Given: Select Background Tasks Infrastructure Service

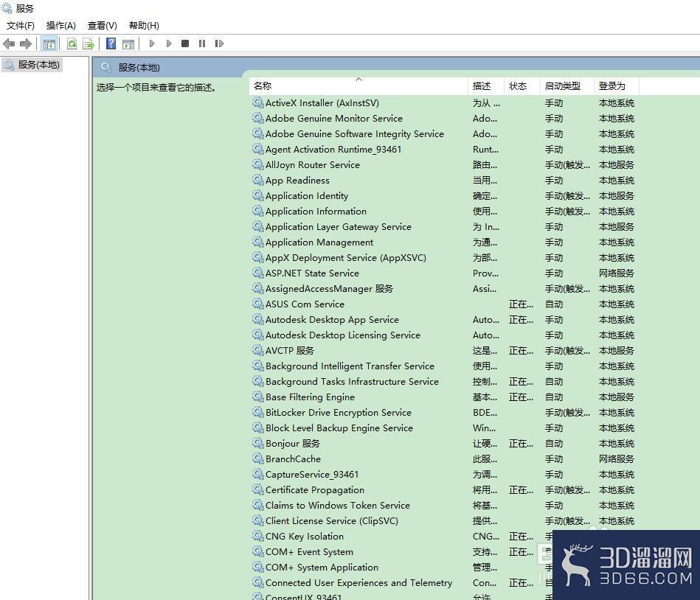Looking at the screenshot, I should click(x=352, y=381).
